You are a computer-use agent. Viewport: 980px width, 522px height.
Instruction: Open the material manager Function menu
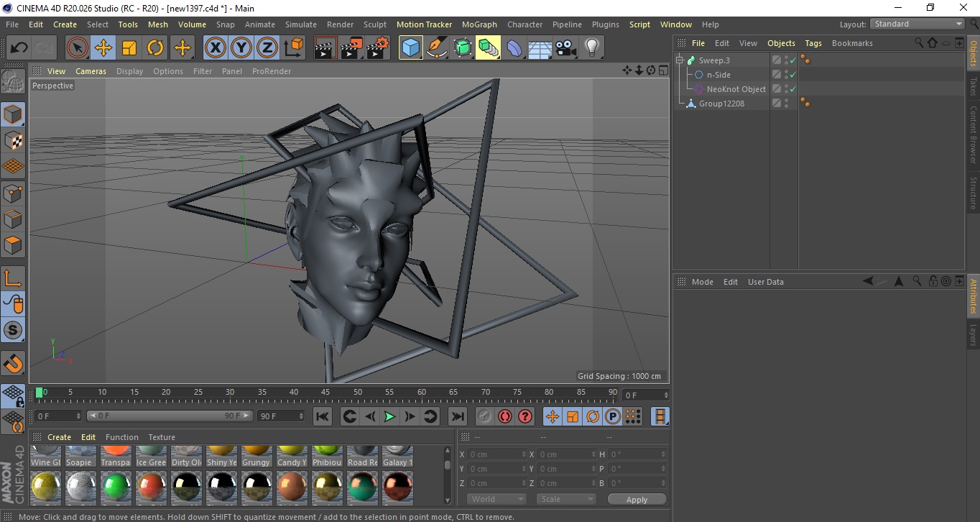tap(122, 437)
